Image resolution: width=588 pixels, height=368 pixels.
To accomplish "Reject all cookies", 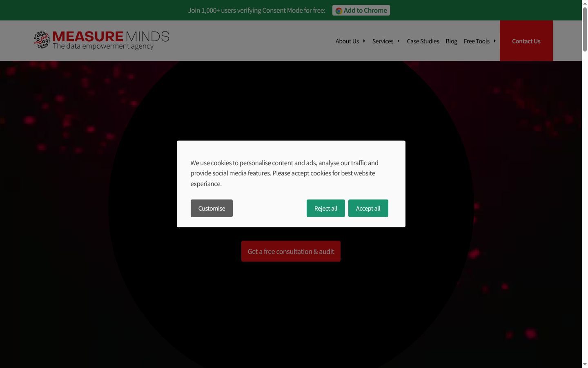I will click(326, 208).
